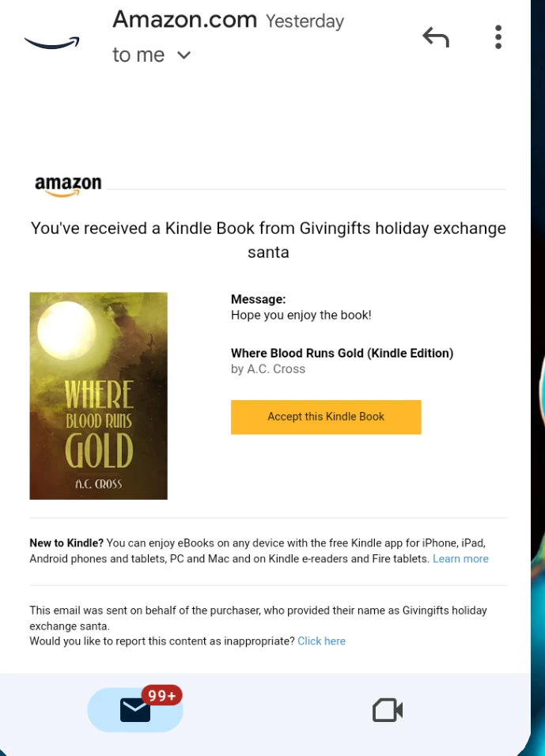The width and height of the screenshot is (545, 756).
Task: Click the Accept this Kindle Book button
Action: tap(326, 417)
